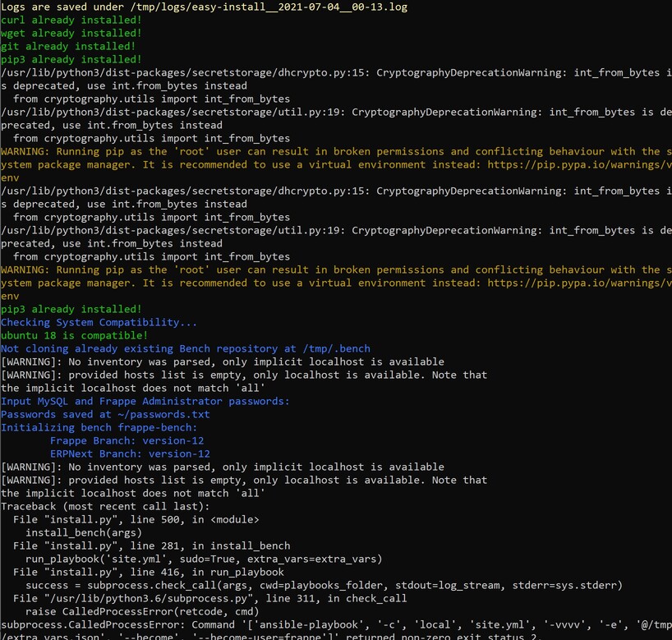672x640 pixels.
Task: Click the 'curl already installed!' line
Action: click(71, 20)
